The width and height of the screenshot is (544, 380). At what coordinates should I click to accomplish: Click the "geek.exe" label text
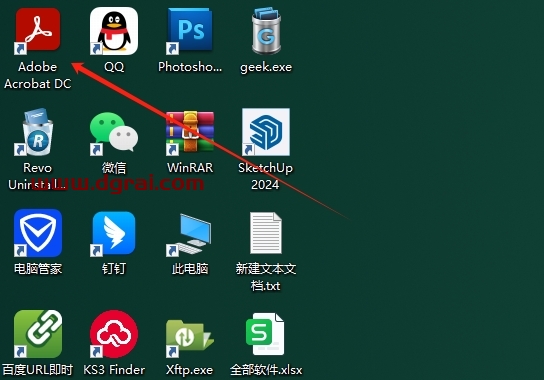(266, 67)
